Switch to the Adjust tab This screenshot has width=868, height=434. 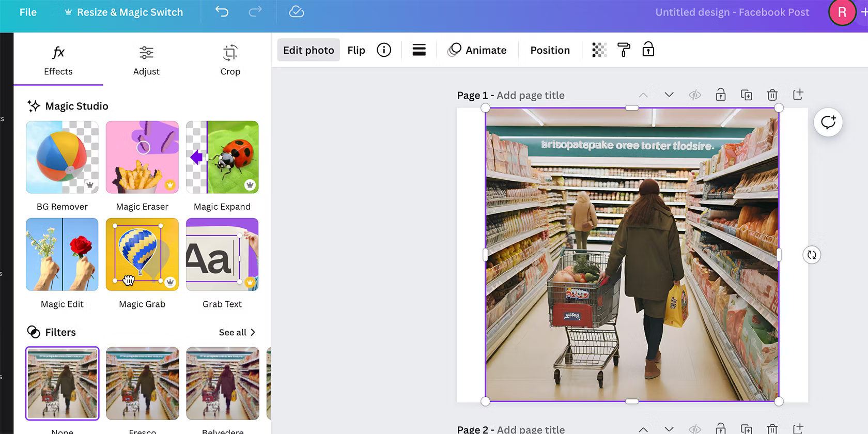point(146,60)
